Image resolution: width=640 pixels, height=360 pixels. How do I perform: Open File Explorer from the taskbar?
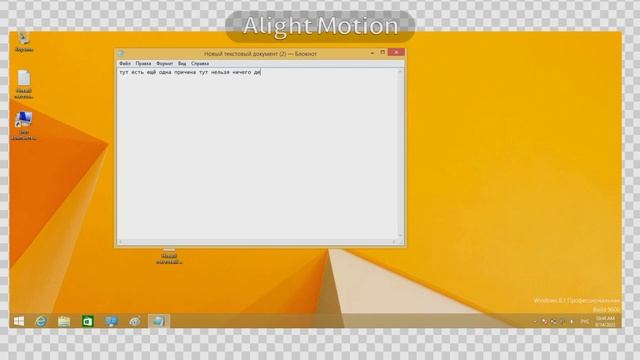click(64, 321)
